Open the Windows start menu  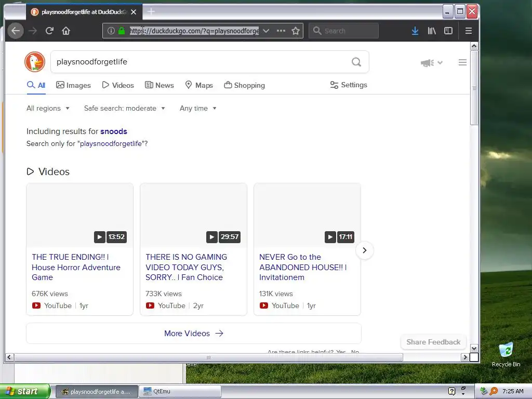point(25,391)
